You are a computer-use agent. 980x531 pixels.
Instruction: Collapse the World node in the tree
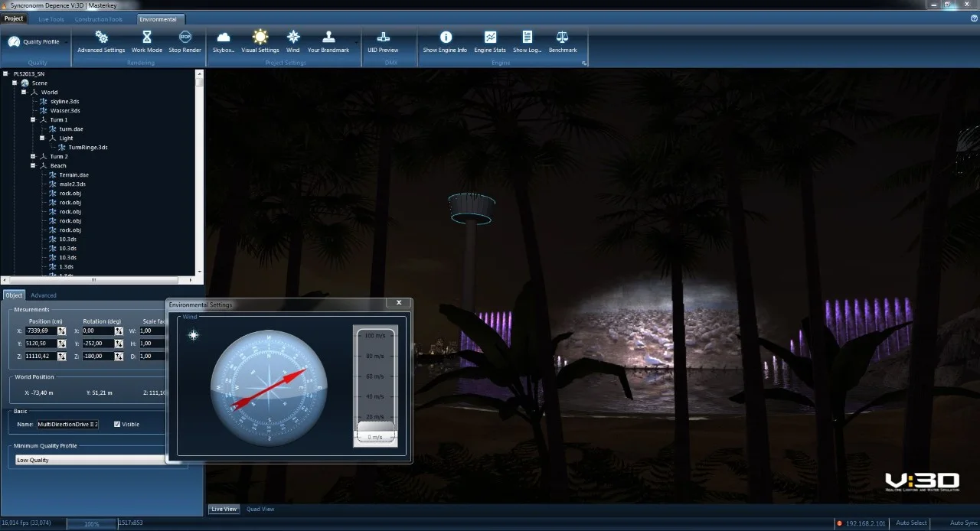coord(24,92)
